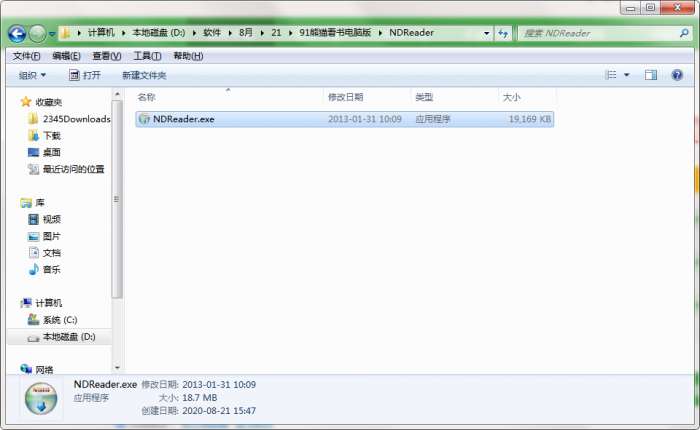Open 视频 library

[52, 219]
